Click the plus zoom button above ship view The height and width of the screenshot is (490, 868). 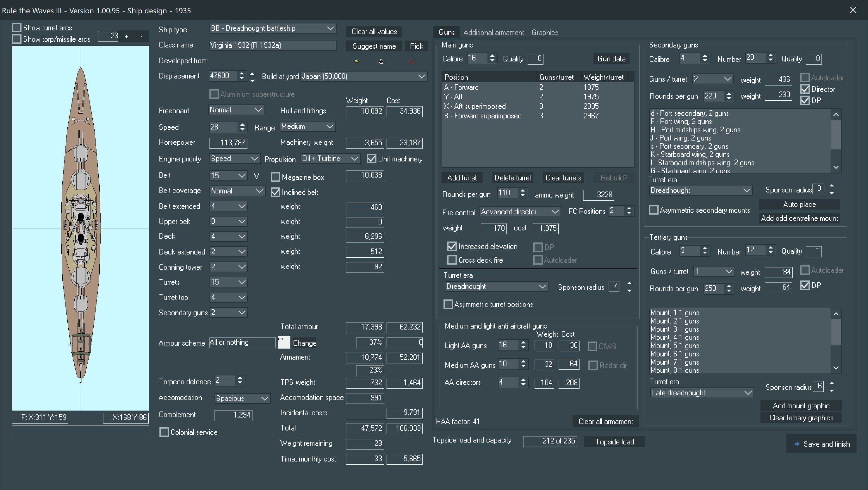[126, 36]
